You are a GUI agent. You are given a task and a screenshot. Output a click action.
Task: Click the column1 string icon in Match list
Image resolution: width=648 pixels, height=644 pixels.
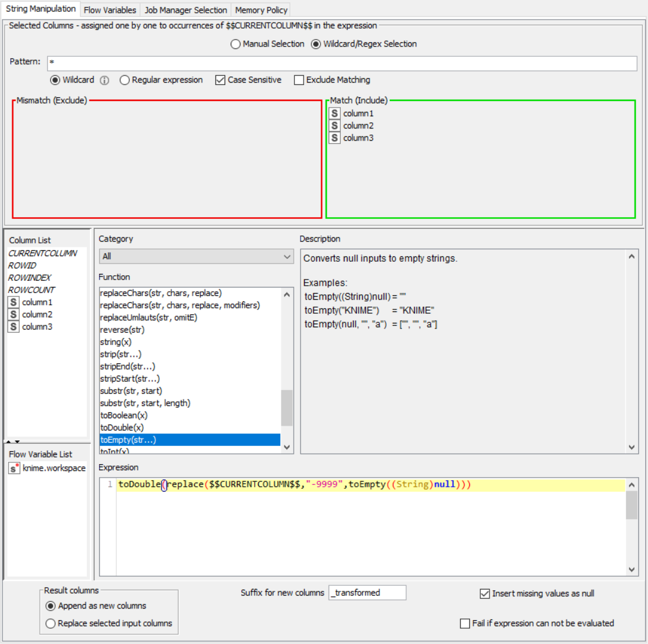point(334,114)
